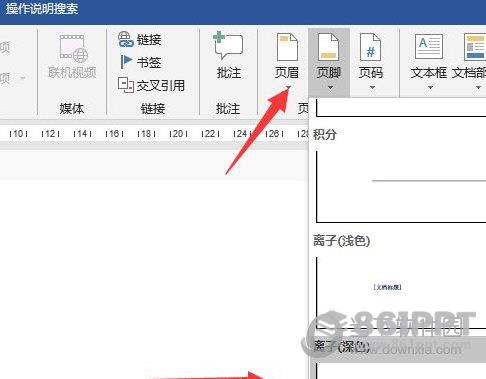486x379 pixels.
Task: Click the horizontal ruler at mark 16
Action: click(x=114, y=134)
